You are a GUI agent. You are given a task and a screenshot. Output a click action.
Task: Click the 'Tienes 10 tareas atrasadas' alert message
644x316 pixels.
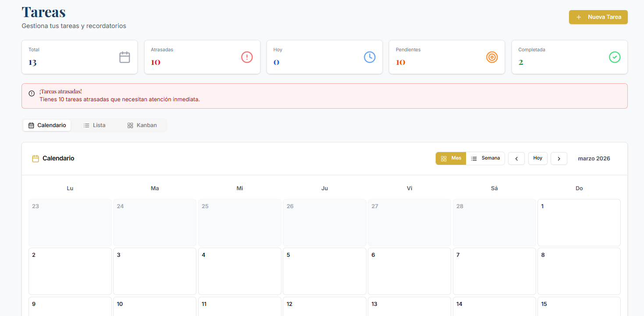120,99
